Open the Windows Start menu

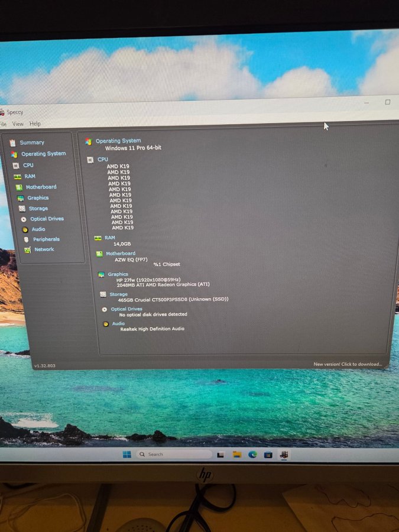click(126, 454)
